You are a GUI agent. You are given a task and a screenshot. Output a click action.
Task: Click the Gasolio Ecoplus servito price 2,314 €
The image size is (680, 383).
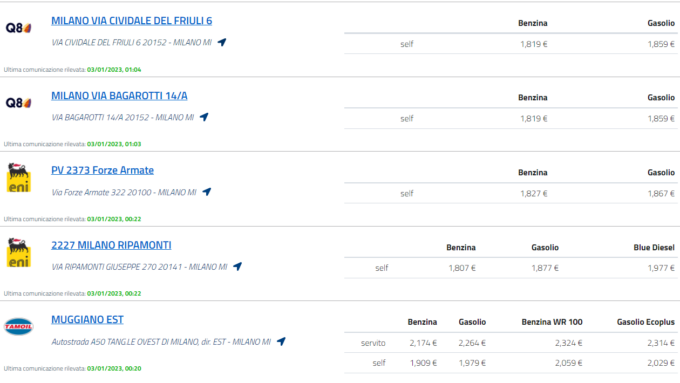pos(661,343)
